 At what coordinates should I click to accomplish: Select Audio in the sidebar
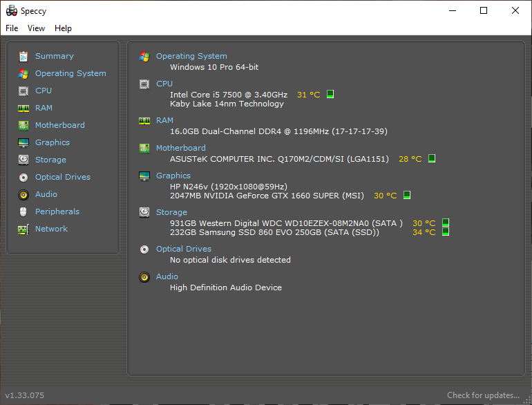tap(46, 194)
